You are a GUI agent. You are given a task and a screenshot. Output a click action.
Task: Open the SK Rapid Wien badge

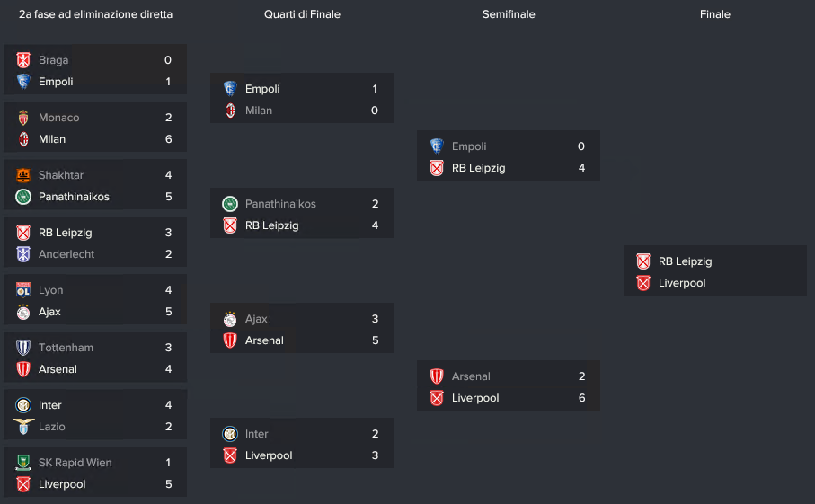pyautogui.click(x=23, y=463)
